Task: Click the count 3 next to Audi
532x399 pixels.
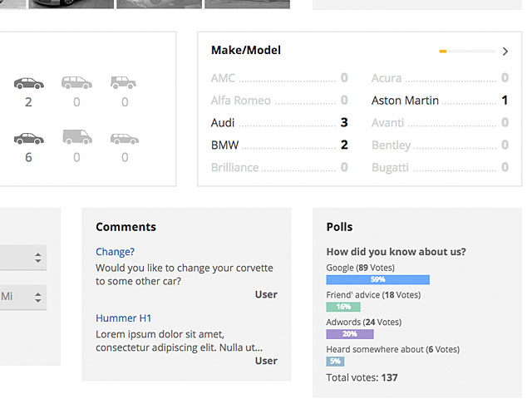Action: (x=344, y=122)
